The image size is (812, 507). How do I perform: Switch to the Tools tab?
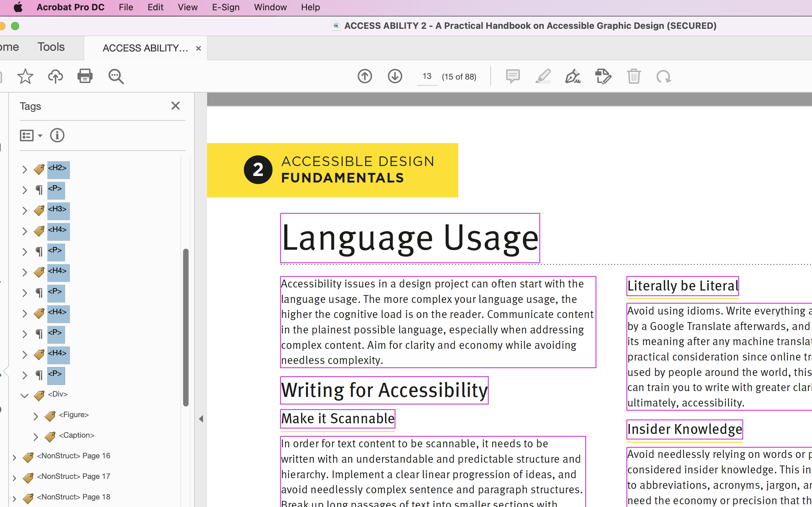pos(51,47)
